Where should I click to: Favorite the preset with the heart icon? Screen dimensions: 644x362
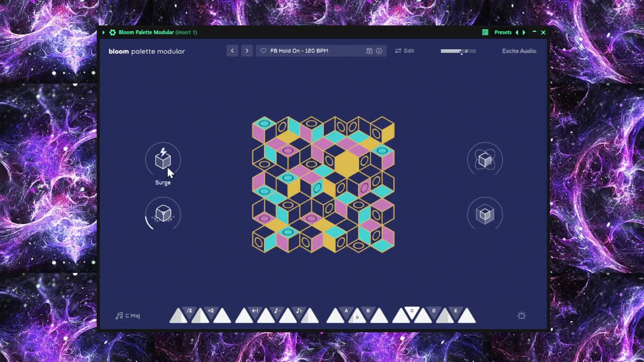tap(263, 51)
